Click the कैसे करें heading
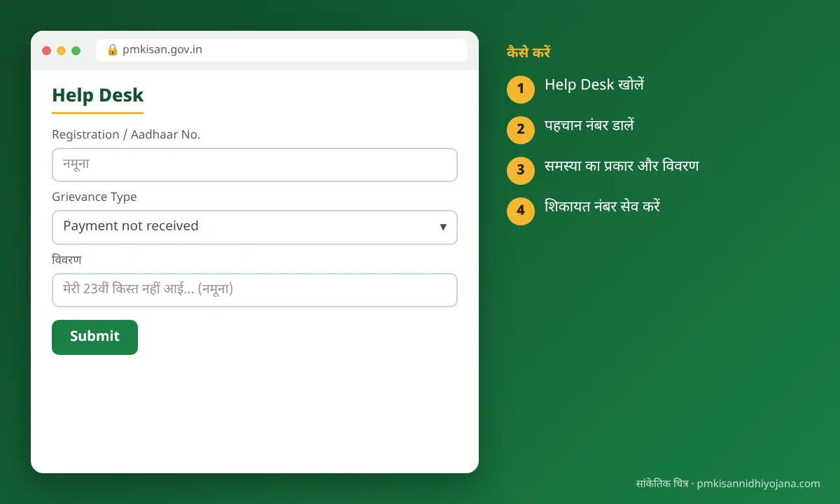This screenshot has height=504, width=840. (528, 52)
